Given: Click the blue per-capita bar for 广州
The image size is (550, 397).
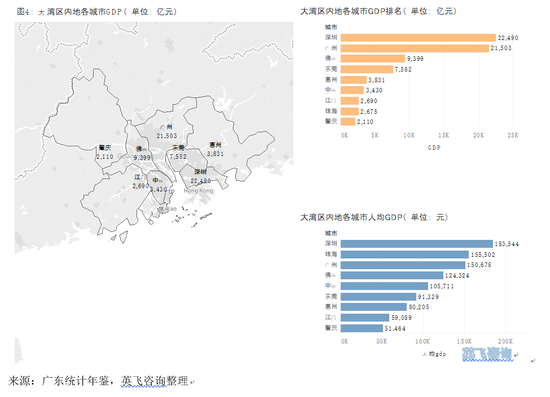Looking at the screenshot, I should pos(403,265).
